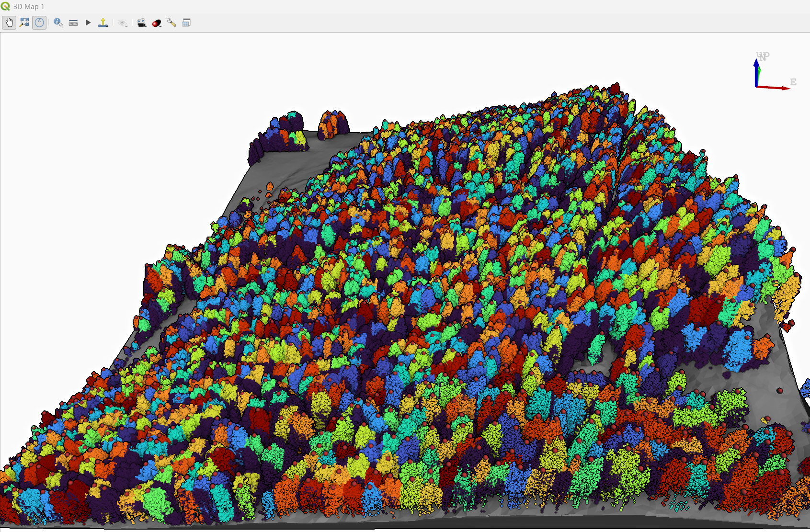Activate the Identify tool

pyautogui.click(x=58, y=23)
